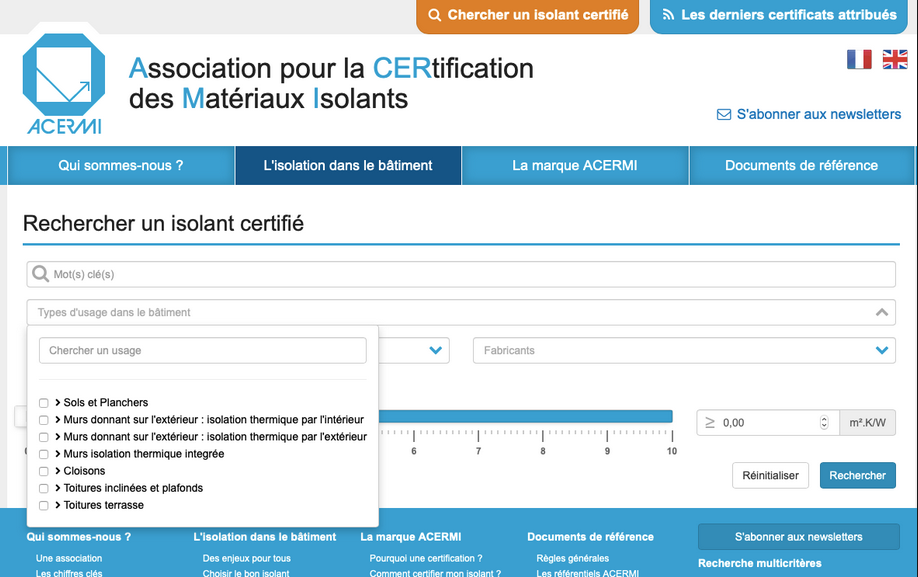Open Qui sommes-nous ? menu
The width and height of the screenshot is (918, 577).
click(x=121, y=166)
